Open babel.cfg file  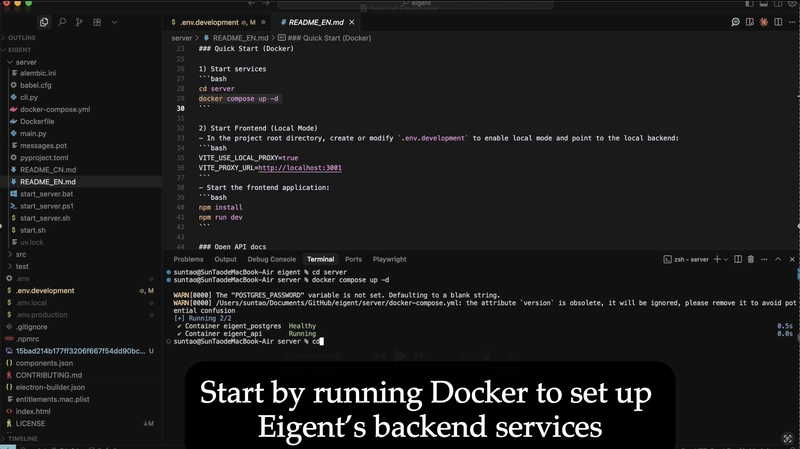tap(35, 85)
